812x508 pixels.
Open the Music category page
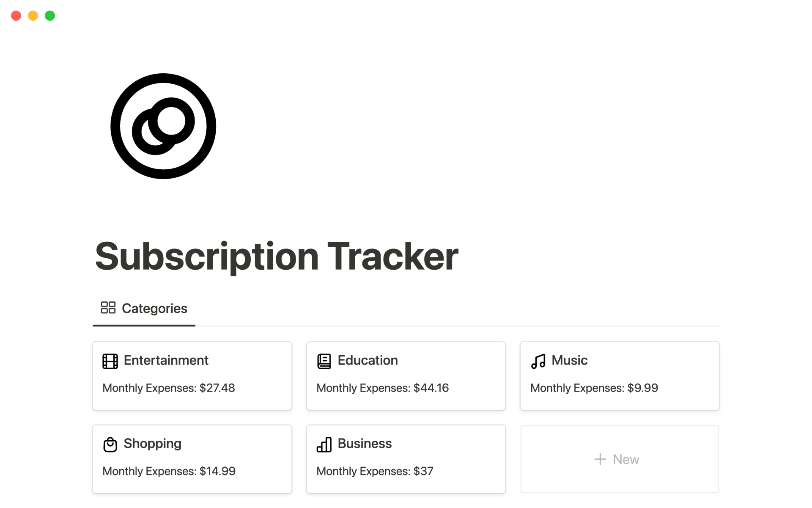(569, 360)
